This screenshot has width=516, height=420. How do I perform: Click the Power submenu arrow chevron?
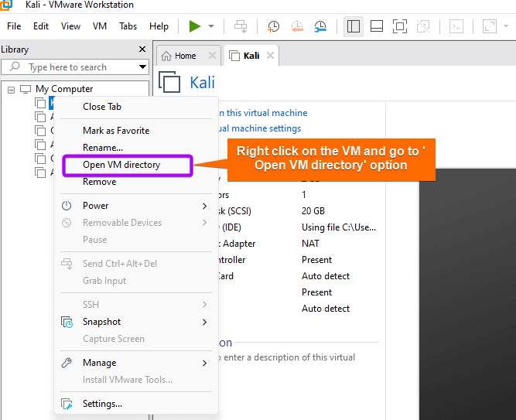(x=205, y=206)
